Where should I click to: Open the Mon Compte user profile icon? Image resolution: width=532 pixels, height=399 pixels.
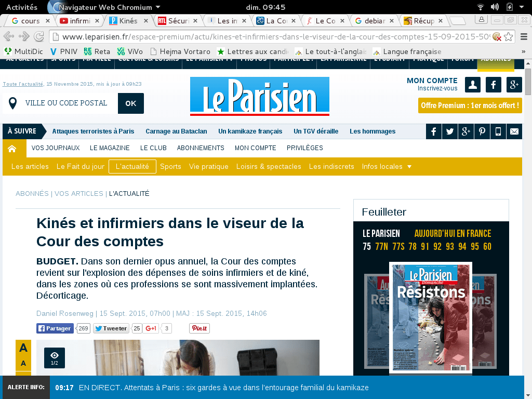[x=473, y=85]
